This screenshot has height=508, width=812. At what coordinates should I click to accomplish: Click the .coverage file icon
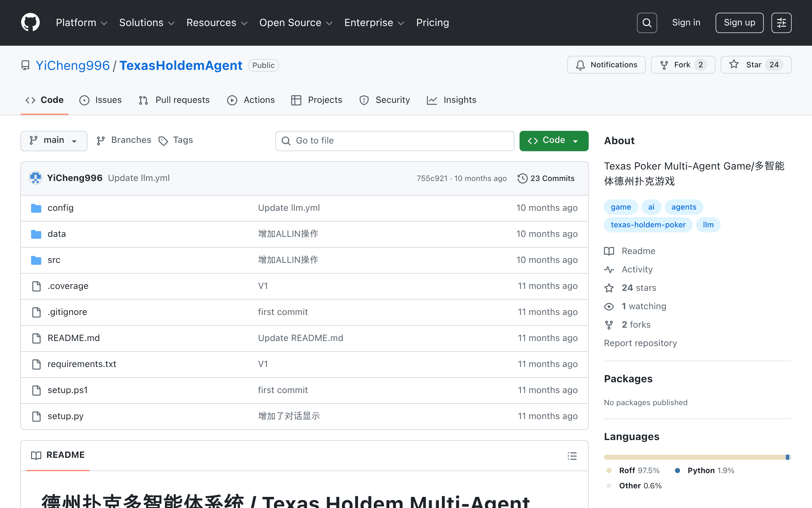[x=36, y=286]
